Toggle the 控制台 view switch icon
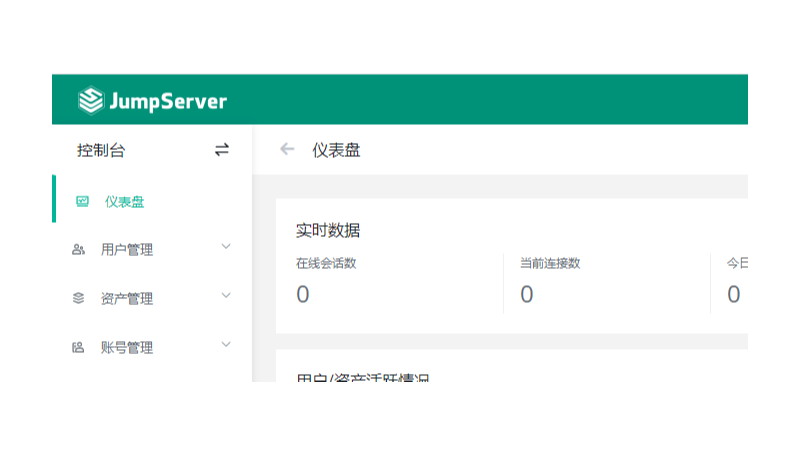 tap(221, 150)
